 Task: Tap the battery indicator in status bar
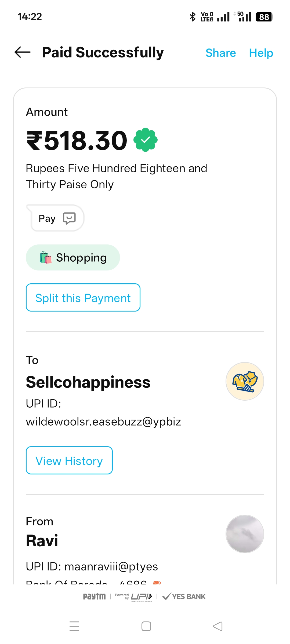pyautogui.click(x=264, y=17)
